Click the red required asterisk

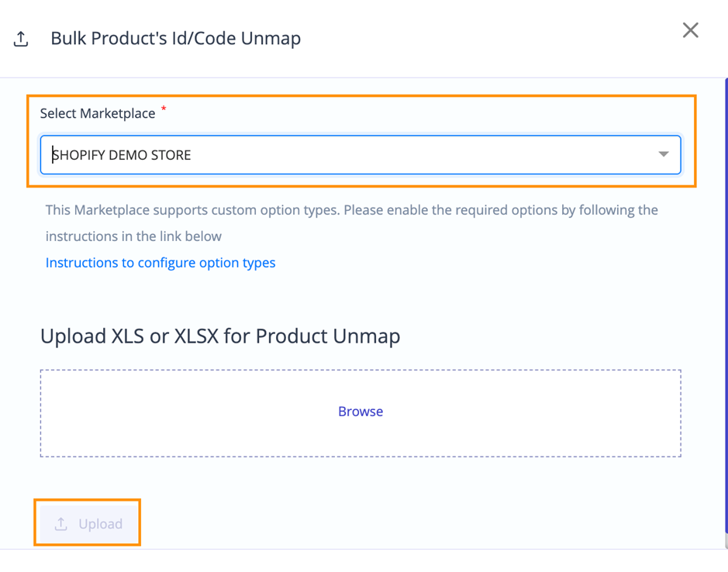click(164, 109)
